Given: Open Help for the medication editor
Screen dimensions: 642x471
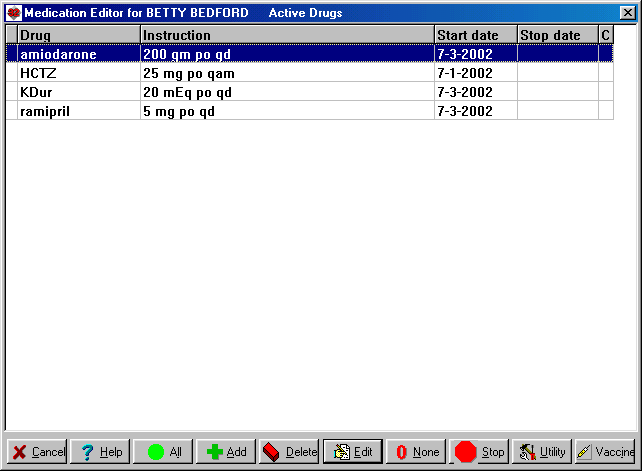Looking at the screenshot, I should point(99,452).
